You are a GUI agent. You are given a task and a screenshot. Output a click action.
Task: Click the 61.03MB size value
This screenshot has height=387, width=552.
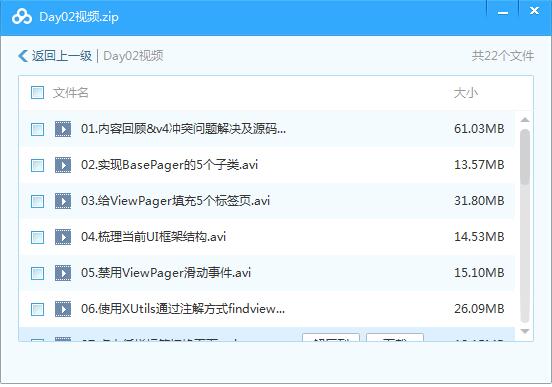pyautogui.click(x=479, y=129)
